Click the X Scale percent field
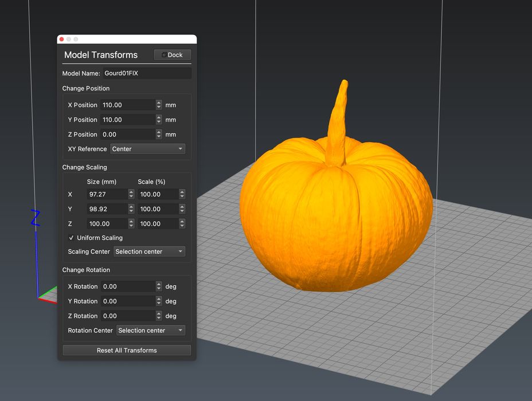 coord(158,194)
